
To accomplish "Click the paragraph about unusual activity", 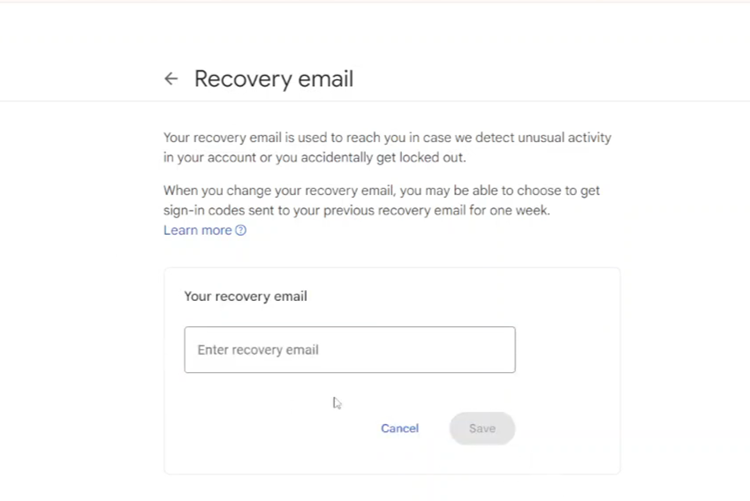I will click(387, 147).
